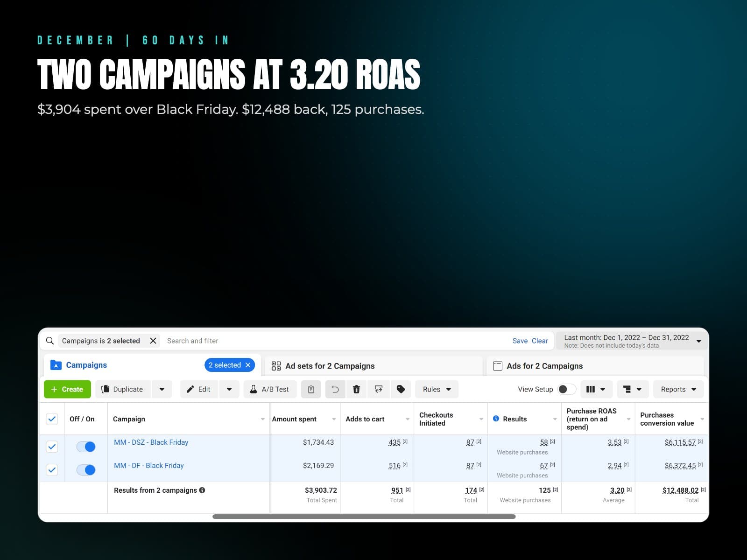747x560 pixels.
Task: Start an A/B Test
Action: [270, 389]
